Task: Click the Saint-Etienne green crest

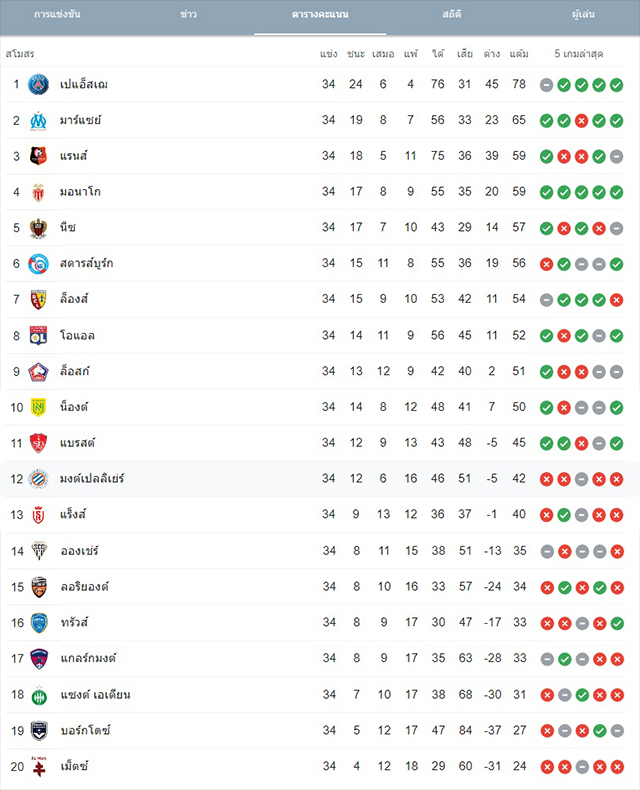Action: (x=39, y=695)
